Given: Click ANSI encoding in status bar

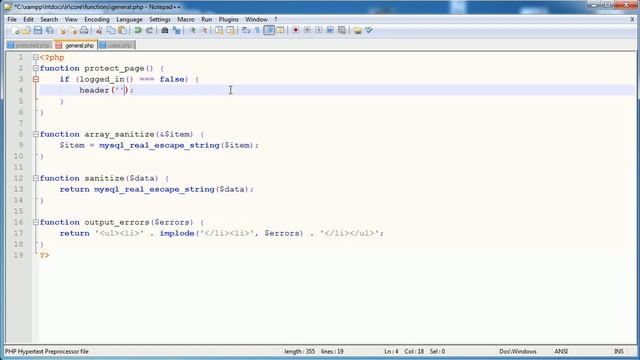Looking at the screenshot, I should (561, 351).
